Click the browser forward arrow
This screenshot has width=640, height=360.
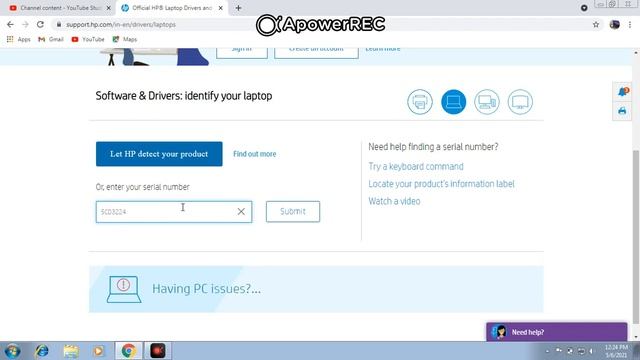[x=25, y=24]
